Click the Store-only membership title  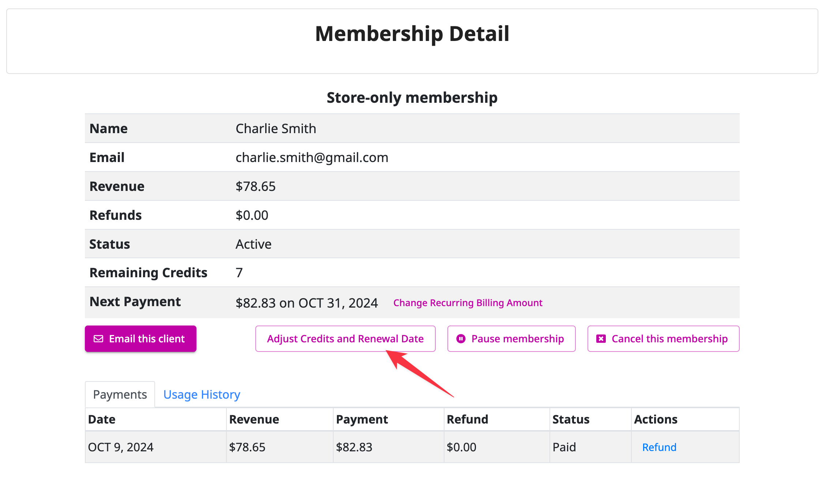coord(412,98)
